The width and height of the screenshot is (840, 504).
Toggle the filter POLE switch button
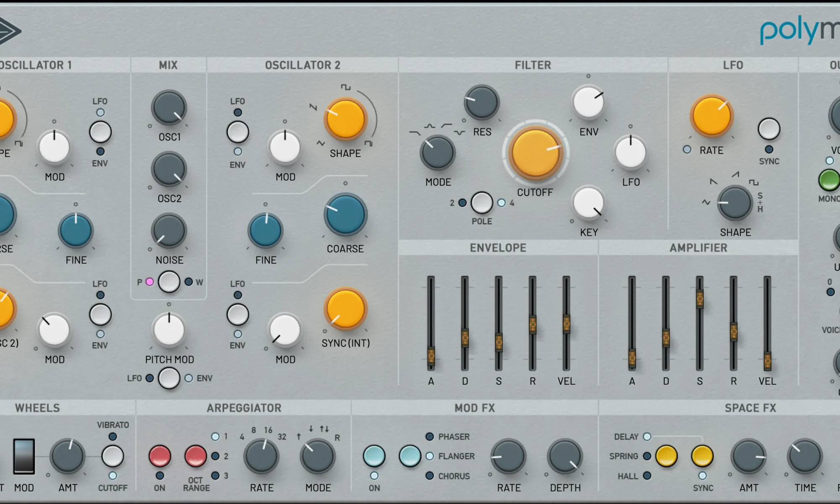tap(482, 203)
